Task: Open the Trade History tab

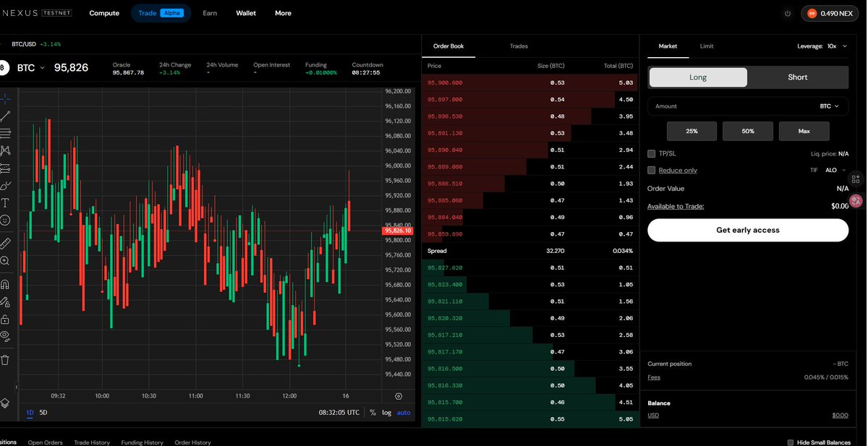Action: coord(92,442)
